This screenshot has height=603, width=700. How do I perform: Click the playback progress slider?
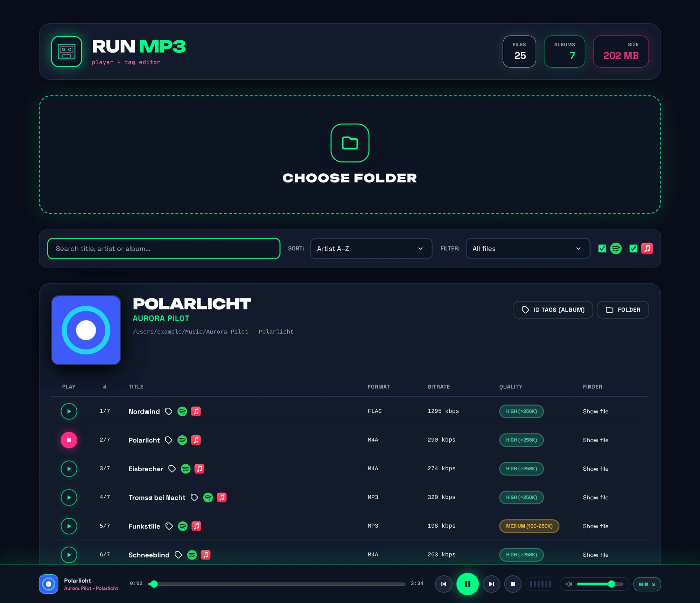(x=277, y=584)
